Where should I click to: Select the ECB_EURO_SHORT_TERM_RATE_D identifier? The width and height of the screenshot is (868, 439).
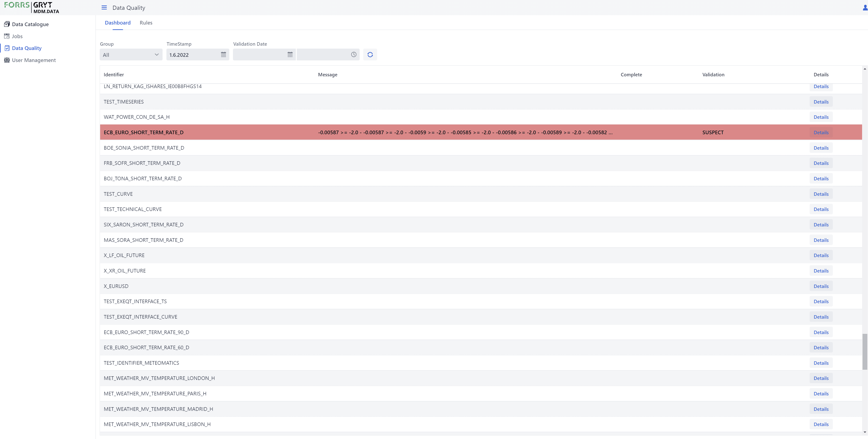(x=143, y=132)
